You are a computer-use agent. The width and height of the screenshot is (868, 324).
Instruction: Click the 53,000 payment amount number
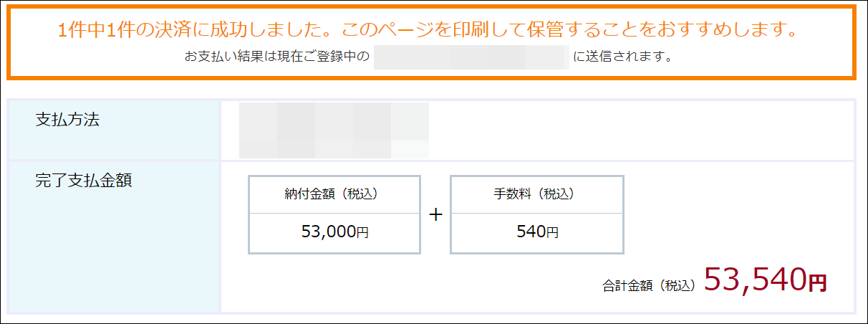point(328,232)
